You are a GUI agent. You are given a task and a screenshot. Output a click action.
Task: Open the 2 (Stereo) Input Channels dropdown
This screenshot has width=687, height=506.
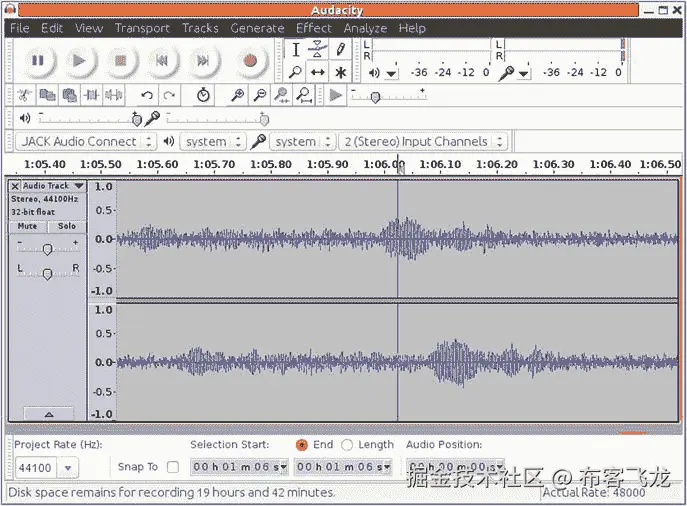423,142
